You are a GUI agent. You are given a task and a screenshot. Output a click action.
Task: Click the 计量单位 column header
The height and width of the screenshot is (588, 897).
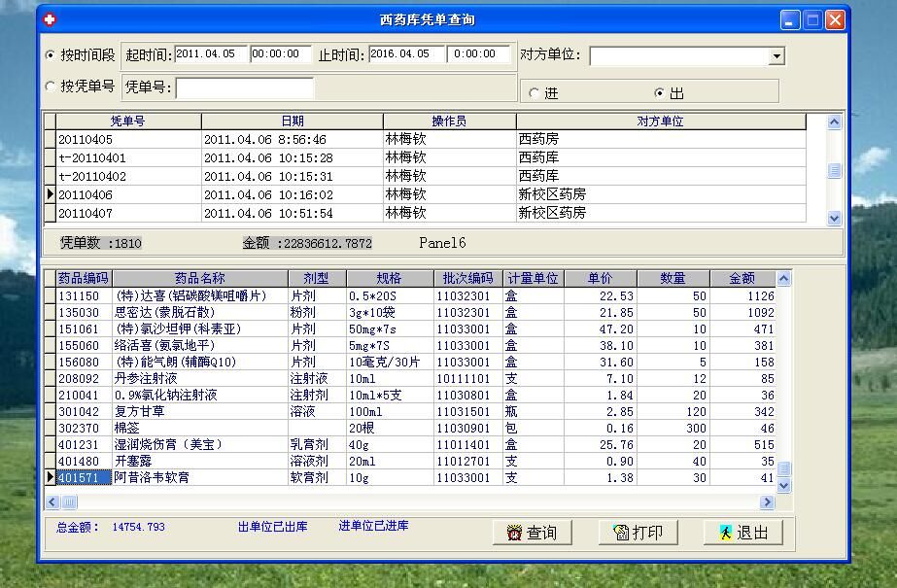534,278
